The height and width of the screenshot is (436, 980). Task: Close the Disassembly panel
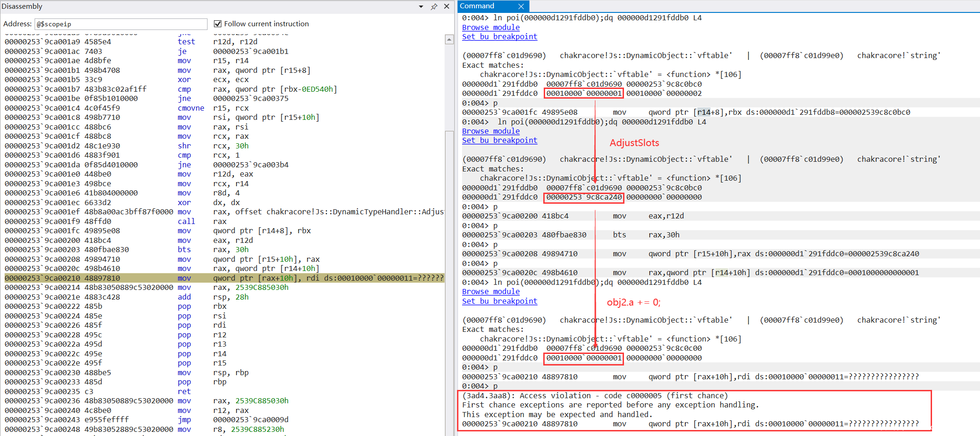(x=446, y=6)
